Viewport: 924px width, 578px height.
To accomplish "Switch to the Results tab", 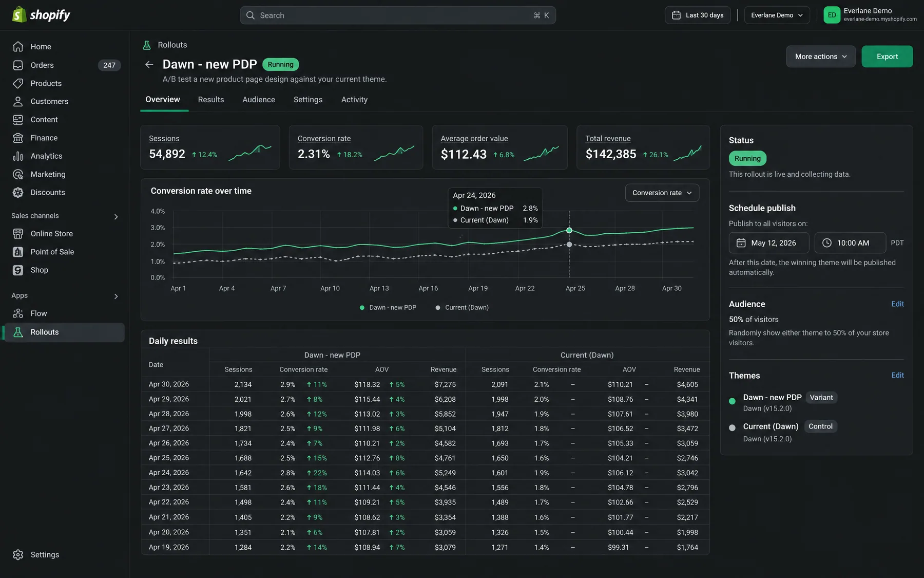I will pos(211,100).
